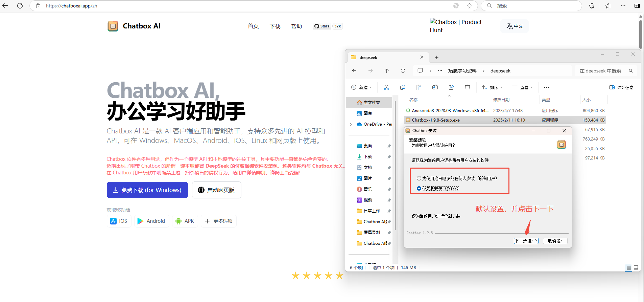Open browser settings ellipsis menu
Screen dimensions: 644x302
(623, 6)
